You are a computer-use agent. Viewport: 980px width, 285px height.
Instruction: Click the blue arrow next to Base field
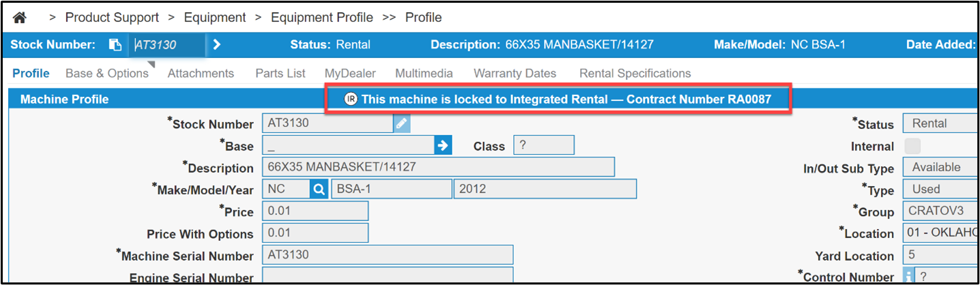(x=443, y=145)
